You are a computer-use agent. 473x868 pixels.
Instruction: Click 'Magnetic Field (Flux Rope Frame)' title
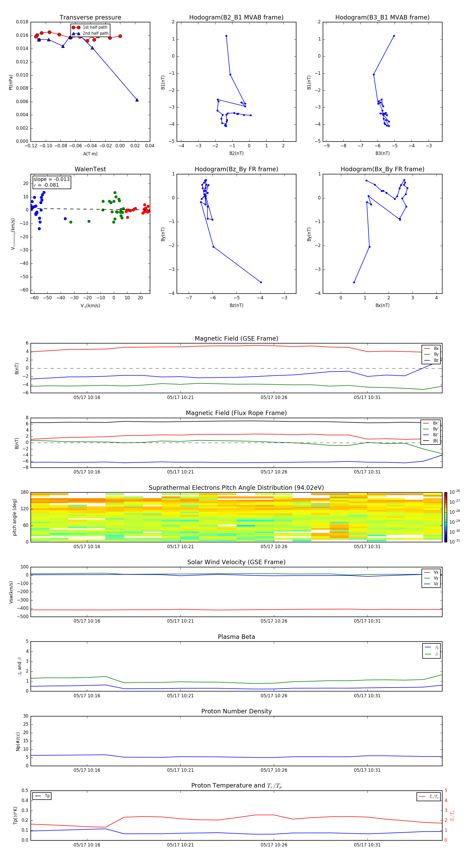tap(236, 413)
